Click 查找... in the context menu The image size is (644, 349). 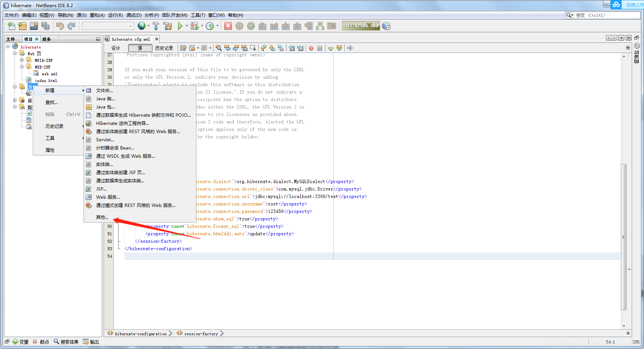pos(59,103)
